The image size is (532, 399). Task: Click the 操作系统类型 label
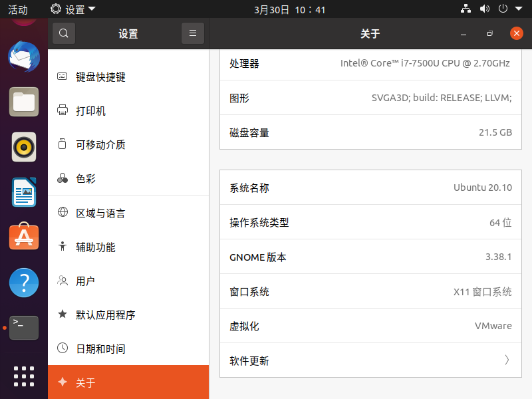click(259, 222)
